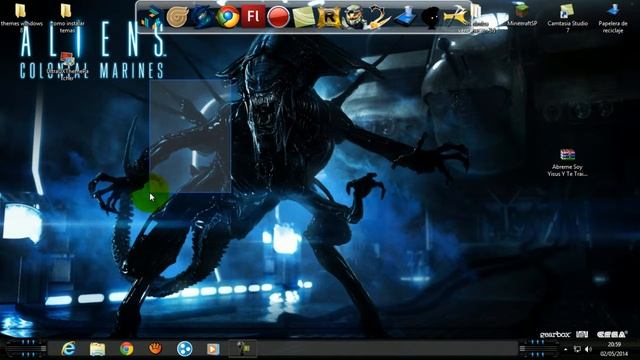This screenshot has width=640, height=360.
Task: Open the Rockstar Games icon in the dock
Action: [x=329, y=18]
